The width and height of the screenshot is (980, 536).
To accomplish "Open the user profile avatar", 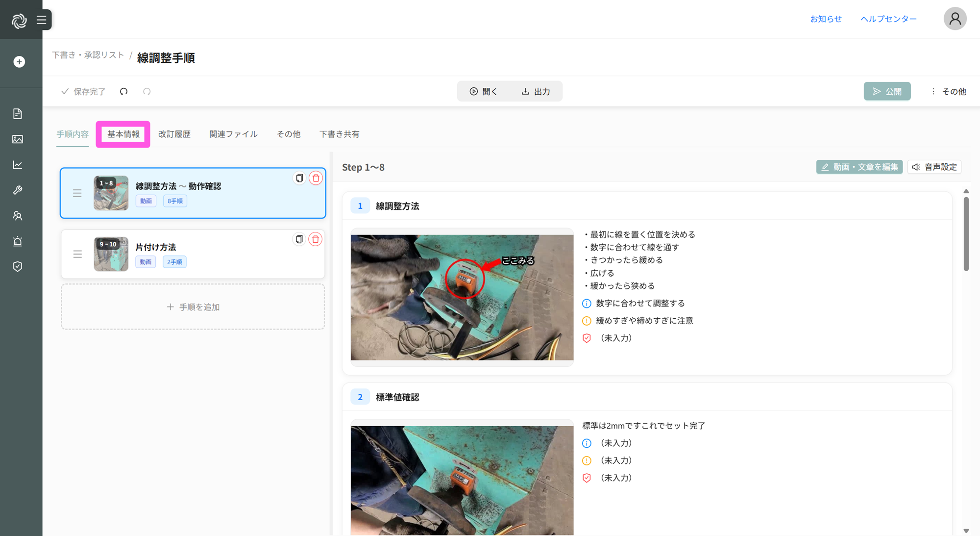I will pyautogui.click(x=955, y=19).
